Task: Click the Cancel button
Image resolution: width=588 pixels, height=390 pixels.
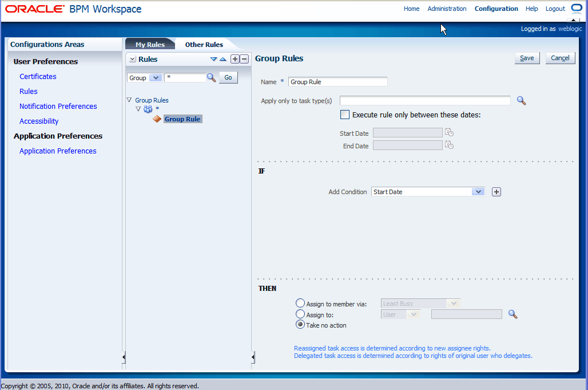Action: [x=560, y=58]
